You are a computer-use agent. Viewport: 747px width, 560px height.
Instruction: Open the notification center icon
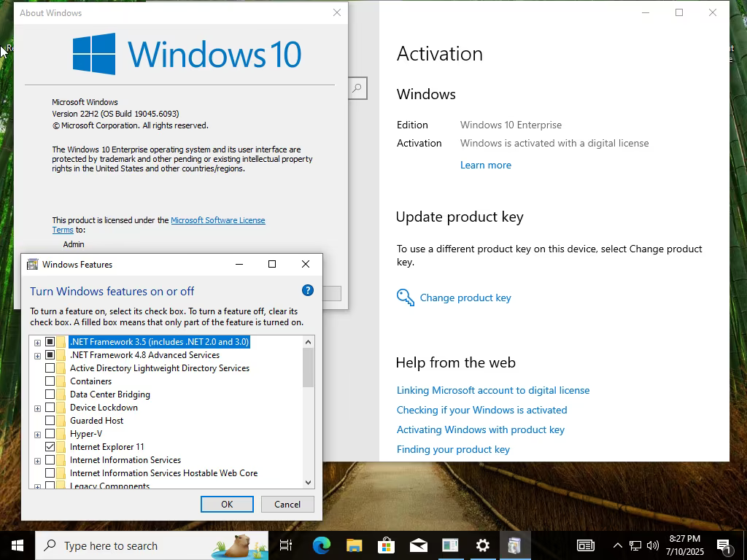724,546
